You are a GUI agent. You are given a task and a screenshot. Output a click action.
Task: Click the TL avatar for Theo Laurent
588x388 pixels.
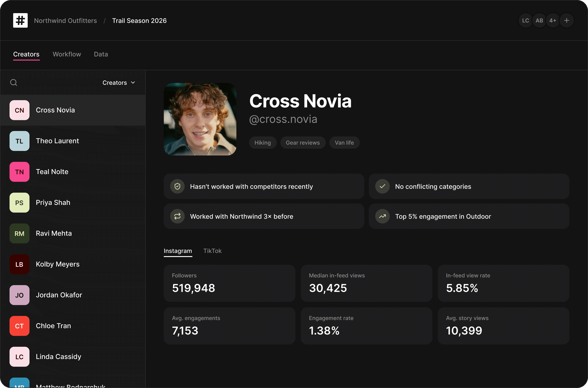(x=19, y=141)
